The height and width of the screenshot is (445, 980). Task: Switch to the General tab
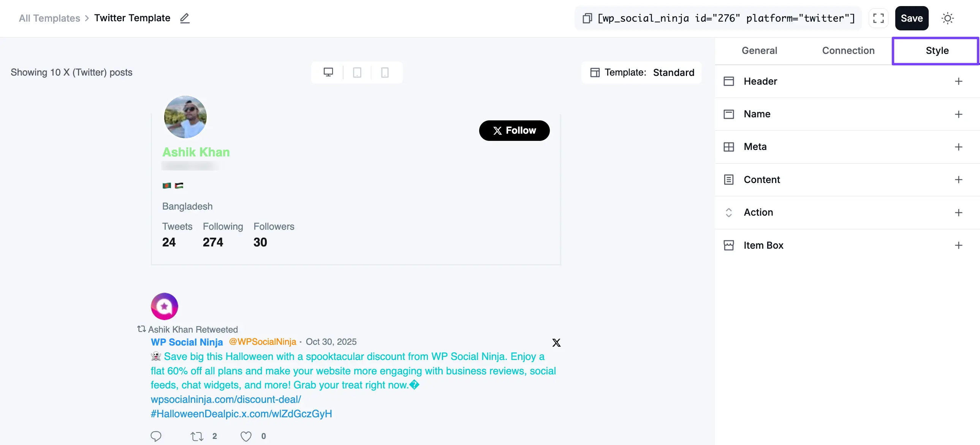[759, 50]
